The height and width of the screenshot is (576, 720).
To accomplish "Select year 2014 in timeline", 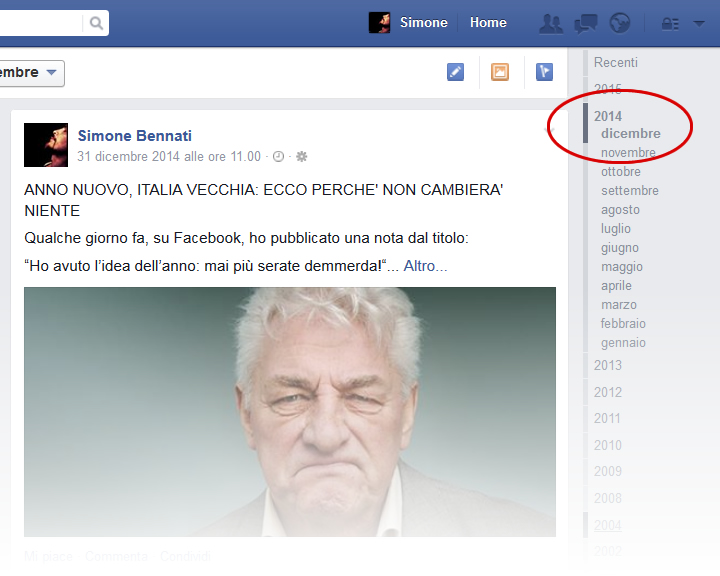I will 608,116.
